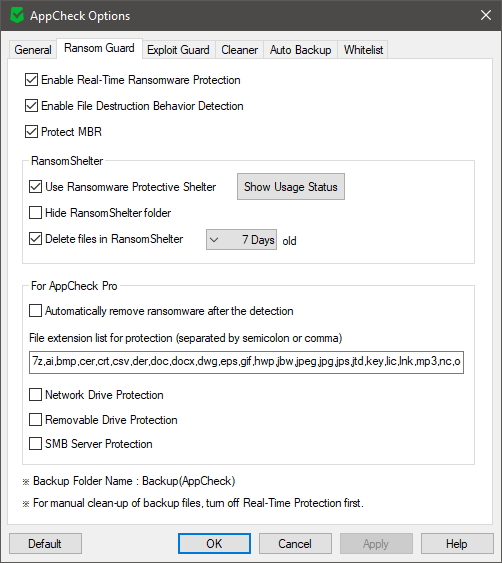Uncheck Use Ransomware Protective Shelter

tap(35, 187)
